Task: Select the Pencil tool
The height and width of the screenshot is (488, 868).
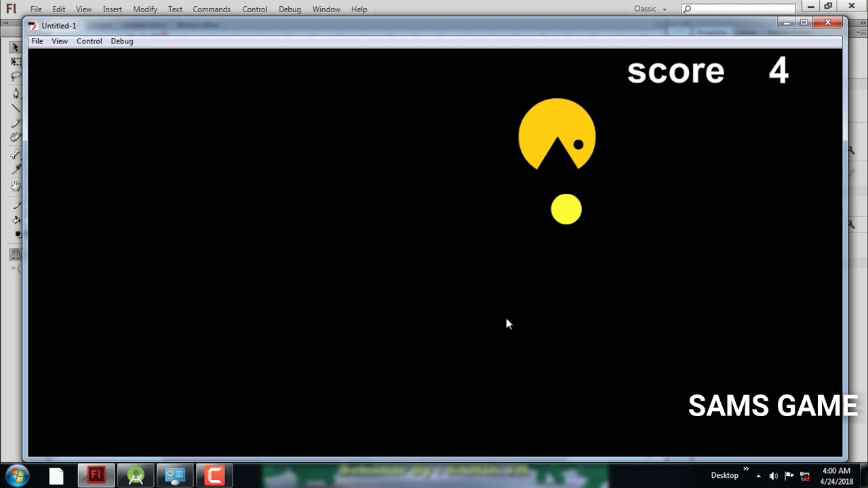Action: tap(15, 123)
